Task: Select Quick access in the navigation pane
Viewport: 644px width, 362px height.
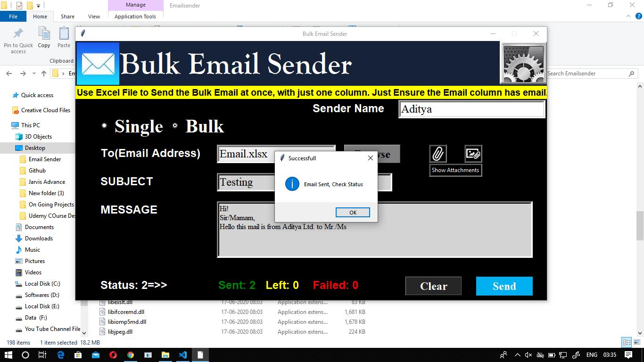Action: click(37, 95)
